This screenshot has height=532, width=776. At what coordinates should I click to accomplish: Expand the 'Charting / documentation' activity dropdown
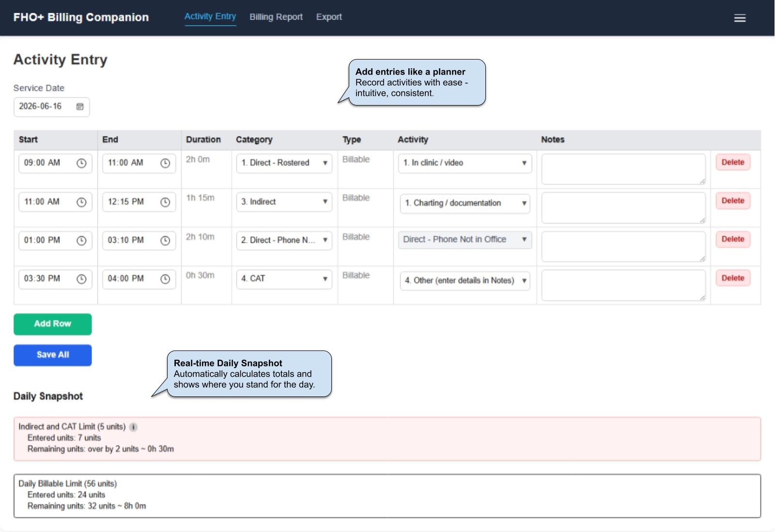[x=465, y=203]
